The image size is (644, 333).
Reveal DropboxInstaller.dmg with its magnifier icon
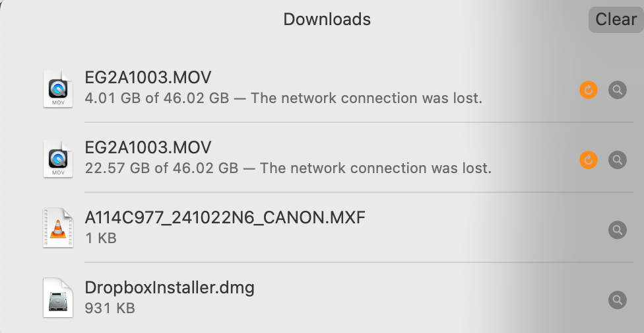(617, 299)
